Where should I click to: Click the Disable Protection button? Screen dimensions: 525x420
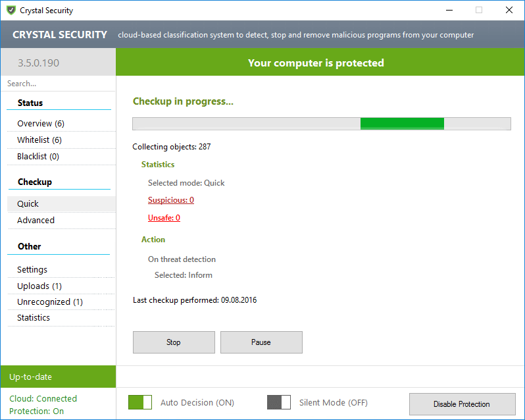(x=462, y=404)
